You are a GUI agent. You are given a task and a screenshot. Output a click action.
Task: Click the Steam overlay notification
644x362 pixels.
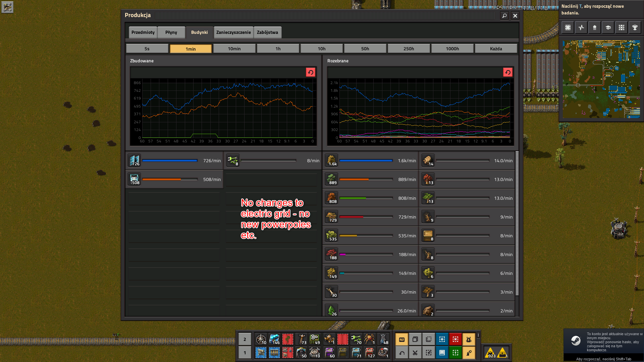point(604,345)
